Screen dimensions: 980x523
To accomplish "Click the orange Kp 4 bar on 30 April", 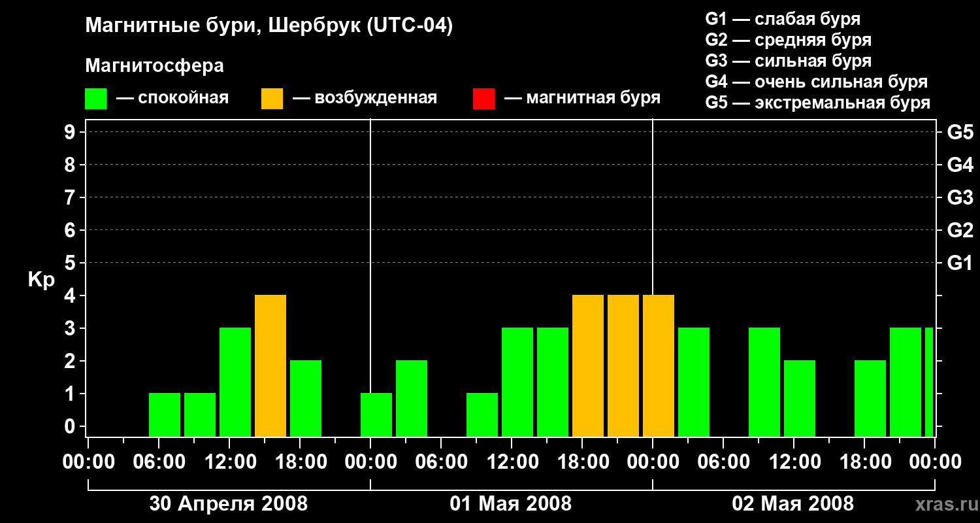I will [270, 366].
